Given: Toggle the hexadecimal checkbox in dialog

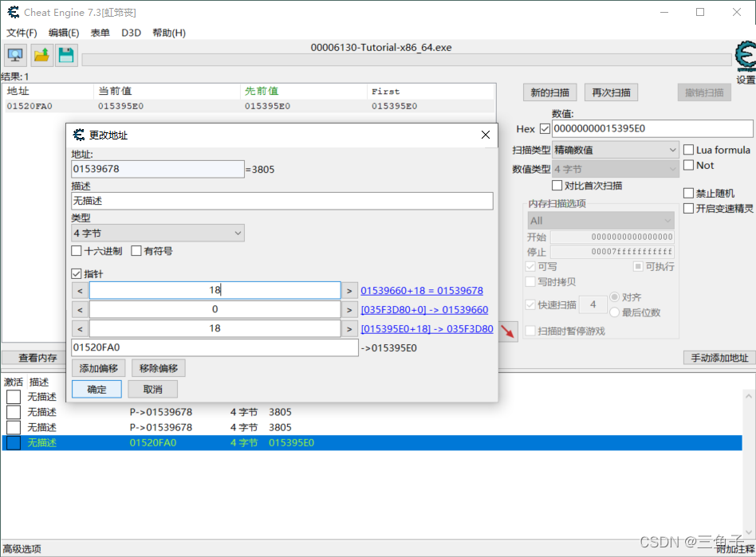Looking at the screenshot, I should (77, 250).
